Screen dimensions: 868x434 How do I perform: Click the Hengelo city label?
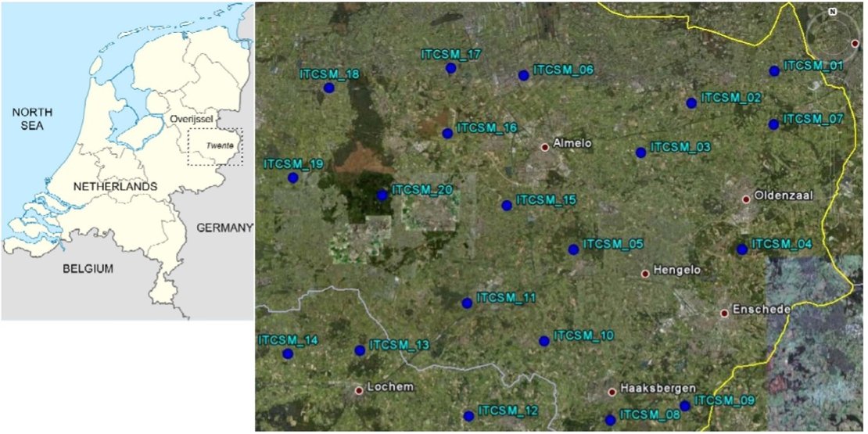point(677,271)
